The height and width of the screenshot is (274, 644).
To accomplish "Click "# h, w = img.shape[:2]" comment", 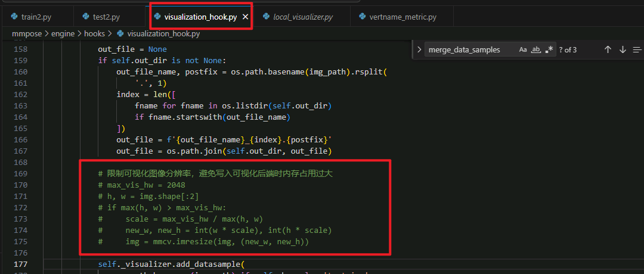I will (148, 197).
